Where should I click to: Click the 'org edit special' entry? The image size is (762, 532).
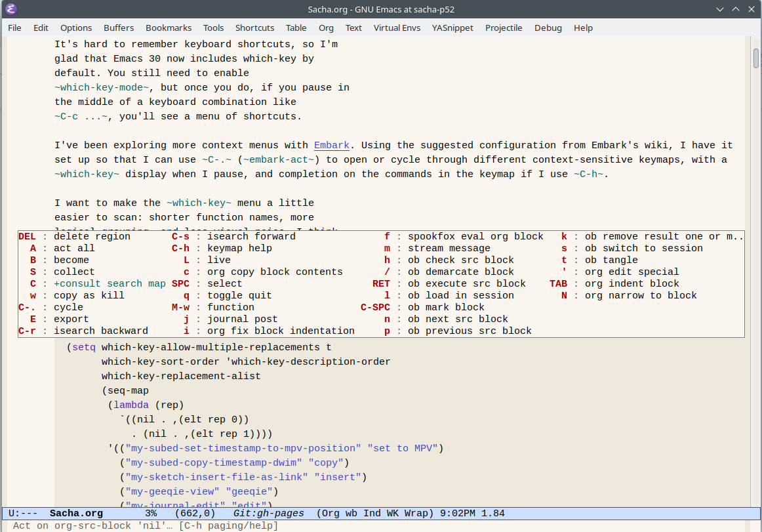click(632, 272)
